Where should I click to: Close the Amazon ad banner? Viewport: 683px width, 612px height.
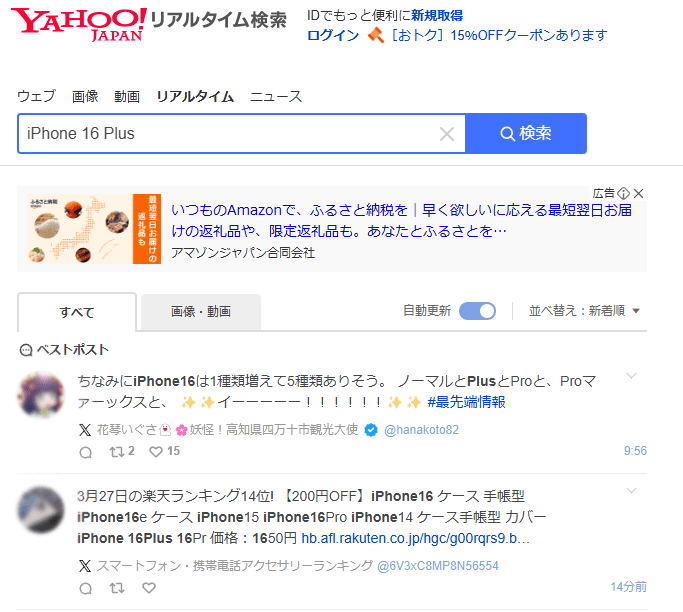point(639,193)
